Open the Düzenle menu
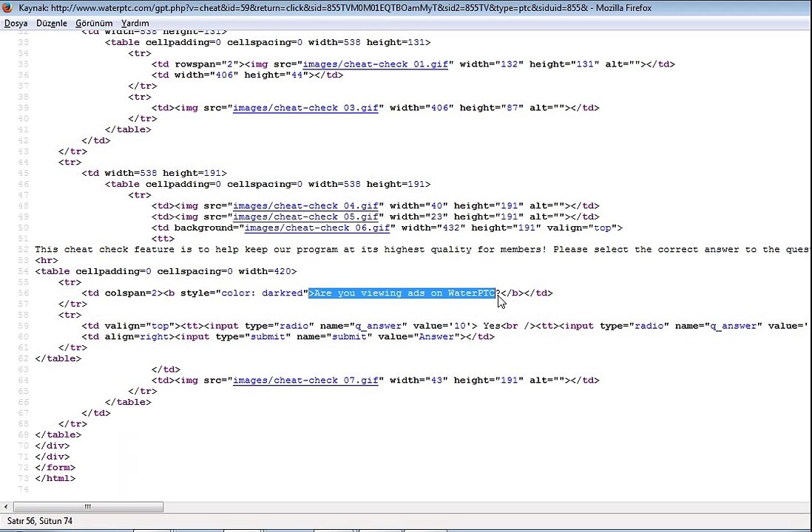This screenshot has width=812, height=532. (51, 24)
